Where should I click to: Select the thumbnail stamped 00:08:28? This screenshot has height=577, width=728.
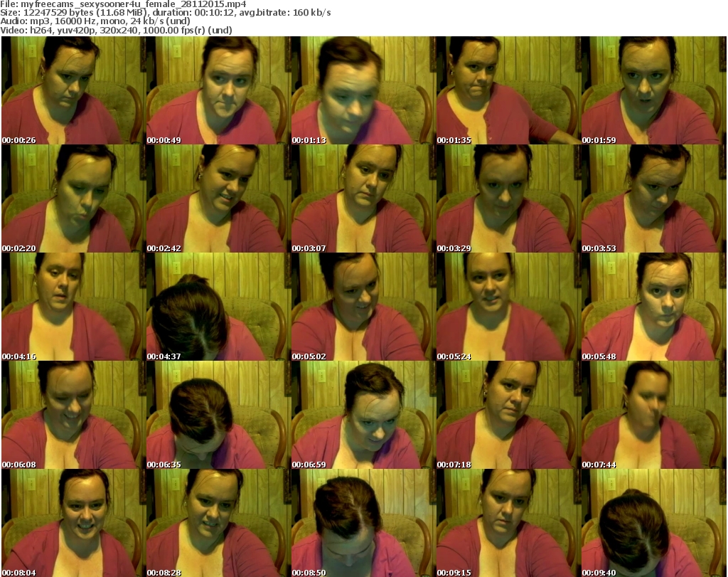(x=218, y=523)
